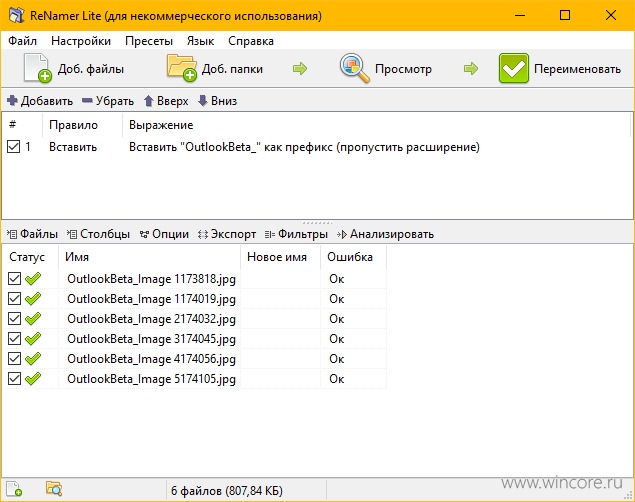
Task: Select file OutlookBeta_Image 3174045.jpg
Action: click(x=151, y=339)
